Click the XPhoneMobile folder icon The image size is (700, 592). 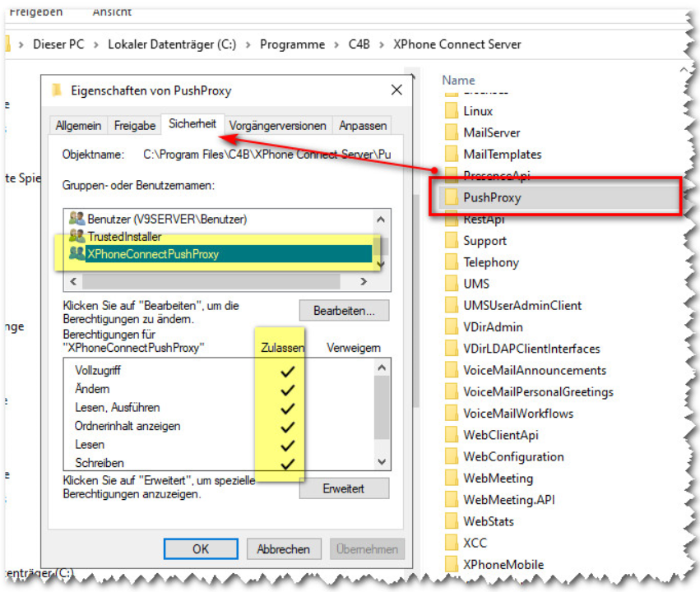tap(452, 564)
